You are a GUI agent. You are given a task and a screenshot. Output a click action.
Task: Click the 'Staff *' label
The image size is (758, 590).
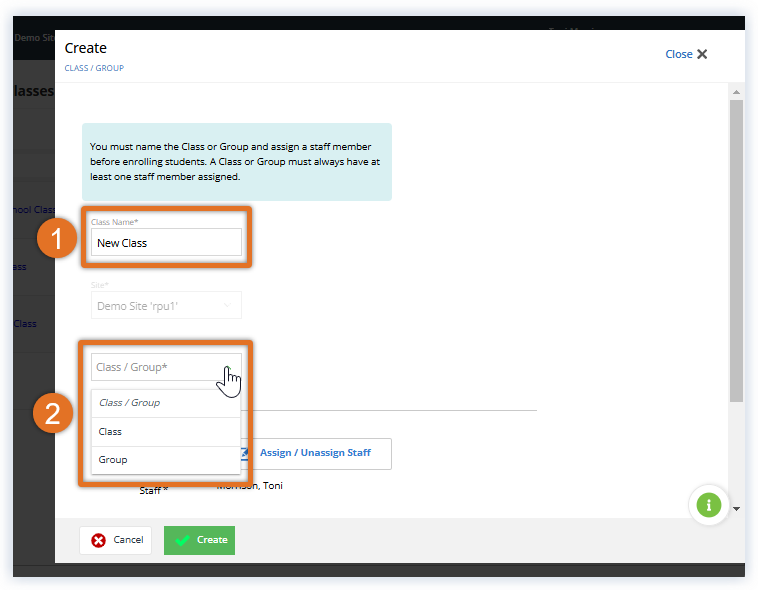[154, 490]
